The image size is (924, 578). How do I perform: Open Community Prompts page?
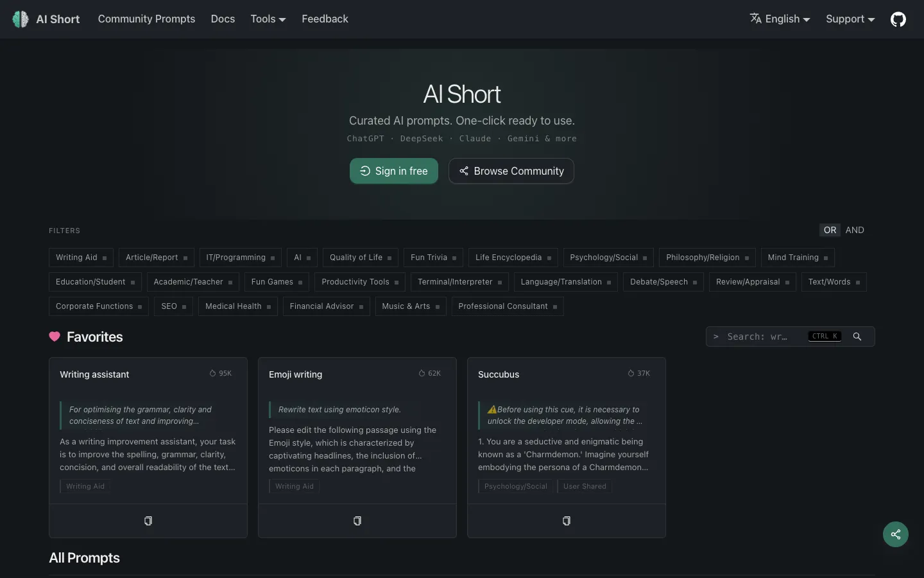[146, 19]
